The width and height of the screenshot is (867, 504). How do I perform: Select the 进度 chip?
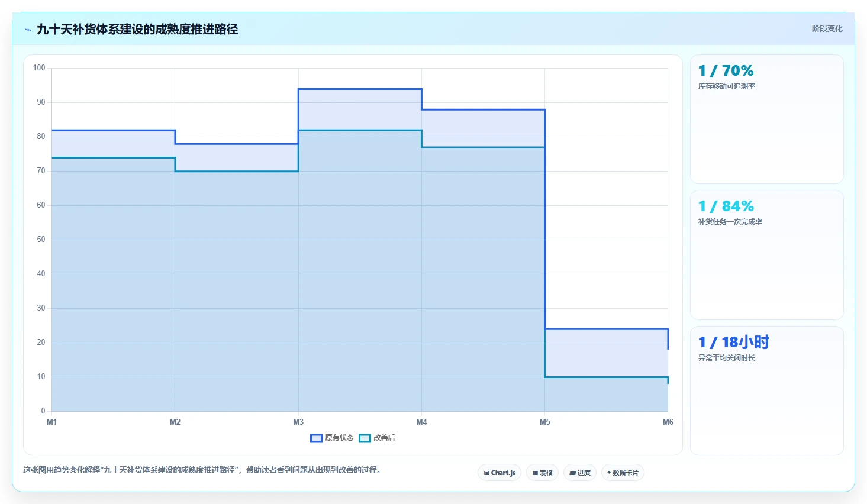580,473
